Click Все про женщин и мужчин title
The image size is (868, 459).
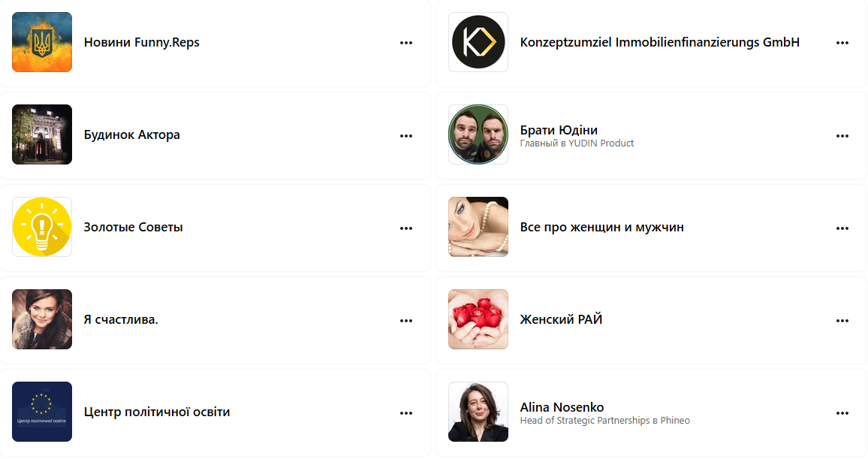point(601,227)
